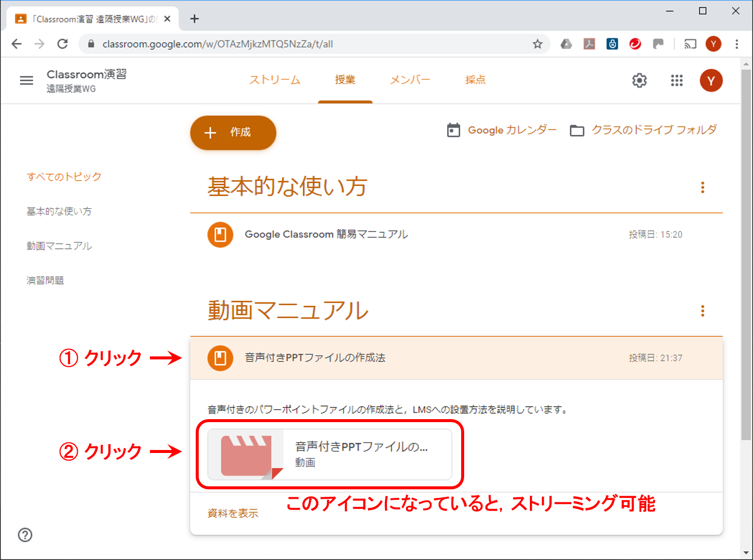
Task: Open class settings gear icon
Action: point(639,81)
